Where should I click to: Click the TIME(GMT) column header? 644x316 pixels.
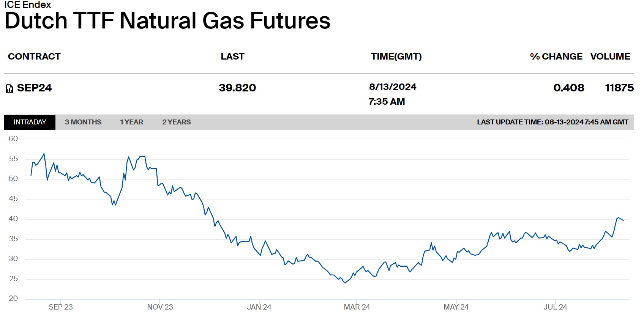pyautogui.click(x=396, y=57)
